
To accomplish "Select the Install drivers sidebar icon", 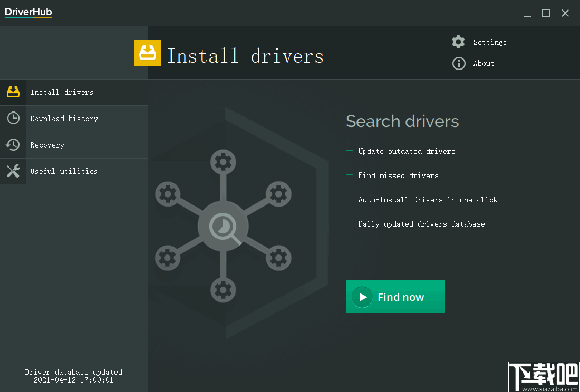I will (13, 92).
